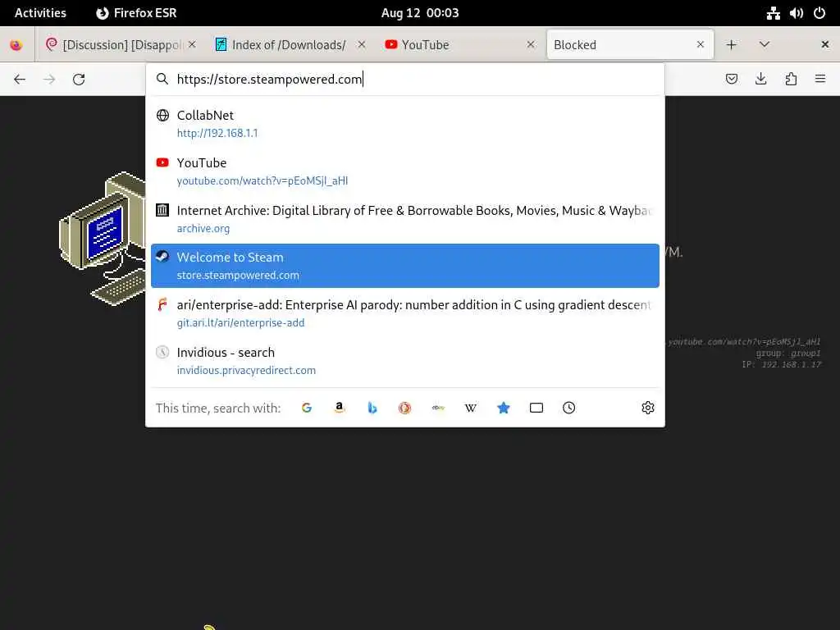
Task: Open the CollabNet suggestion
Action: click(x=405, y=124)
